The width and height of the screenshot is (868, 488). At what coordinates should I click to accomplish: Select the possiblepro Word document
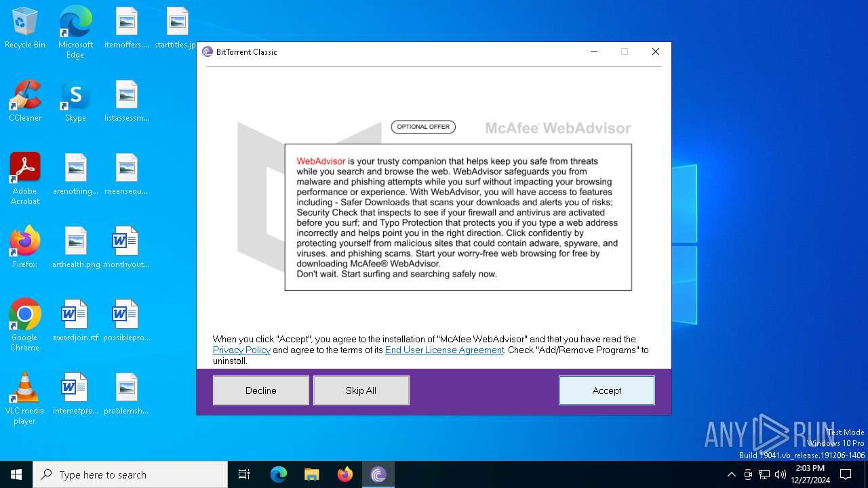pyautogui.click(x=127, y=321)
